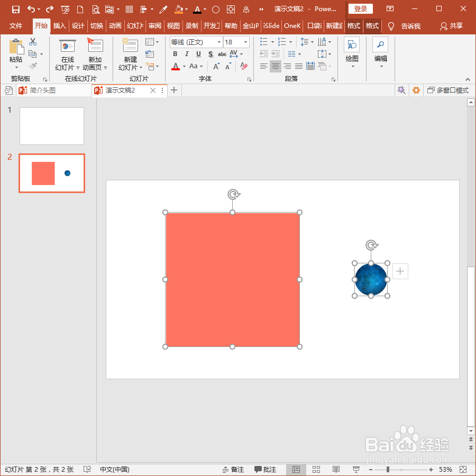Expand the numbered list options
Image resolution: width=476 pixels, height=476 pixels.
coord(290,42)
